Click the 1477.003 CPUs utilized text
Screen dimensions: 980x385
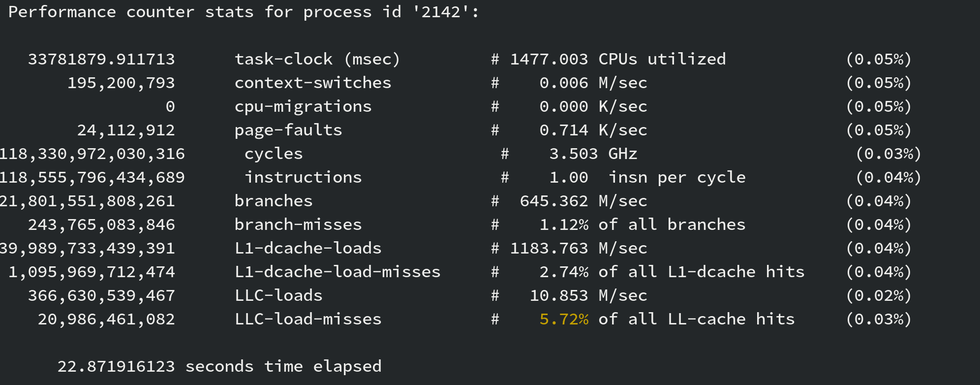[x=618, y=59]
